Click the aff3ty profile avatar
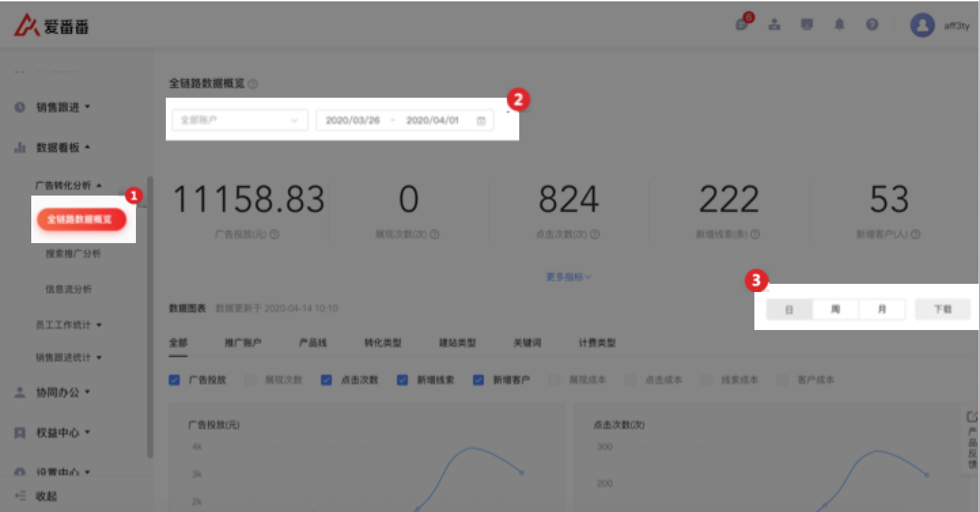 coord(922,25)
